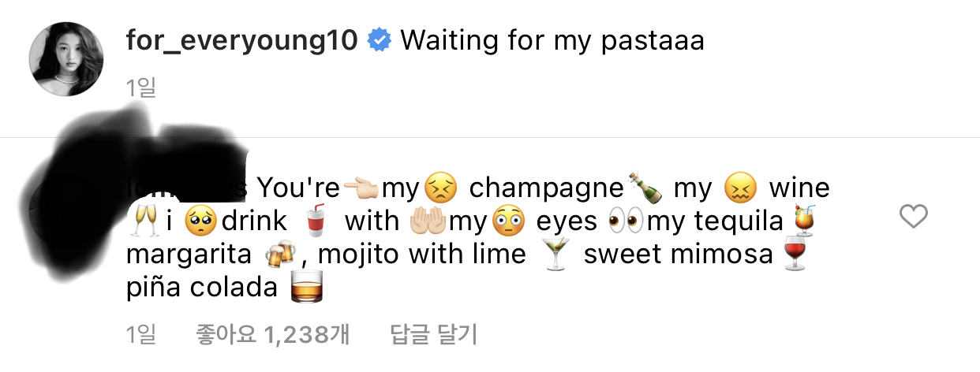The width and height of the screenshot is (980, 372).
Task: Click the red cup with straw emoji
Action: [x=316, y=222]
